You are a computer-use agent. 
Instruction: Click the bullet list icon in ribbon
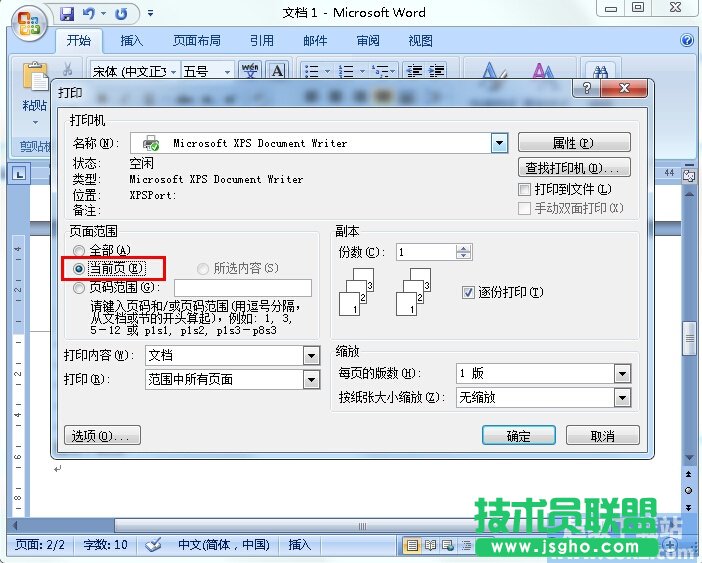tap(312, 71)
